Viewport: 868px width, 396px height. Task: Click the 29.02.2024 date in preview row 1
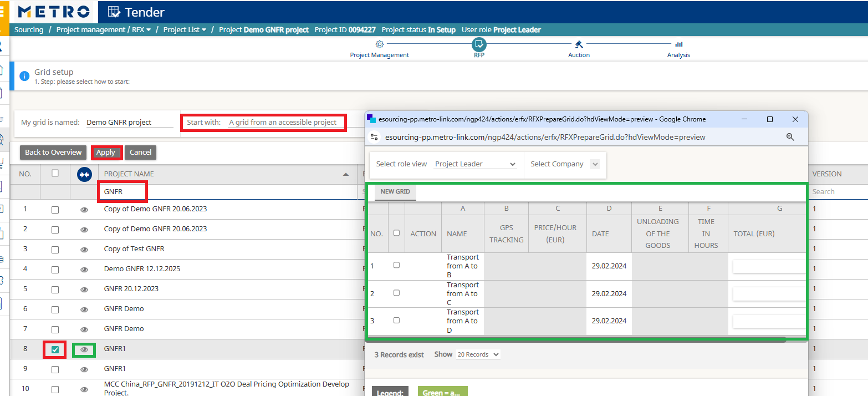tap(609, 266)
